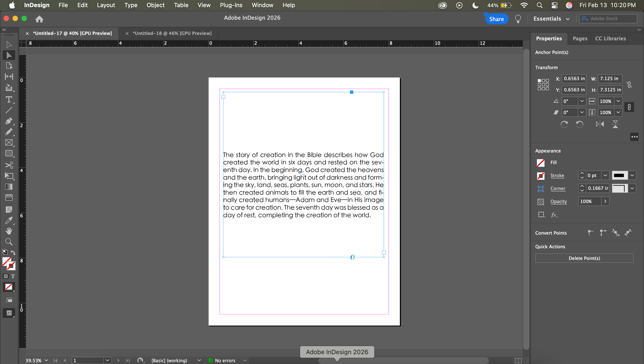Activate the Zoom tool
Viewport: 644px width, 364px height.
click(x=9, y=242)
